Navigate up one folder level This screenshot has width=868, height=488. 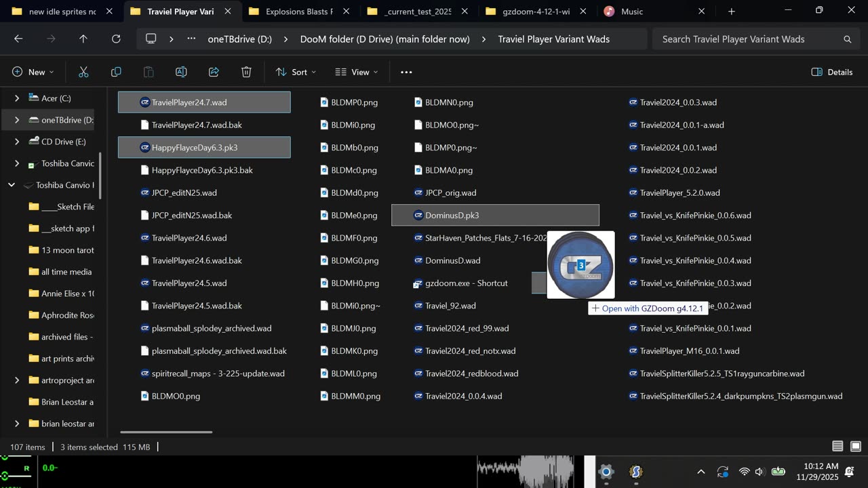[83, 39]
